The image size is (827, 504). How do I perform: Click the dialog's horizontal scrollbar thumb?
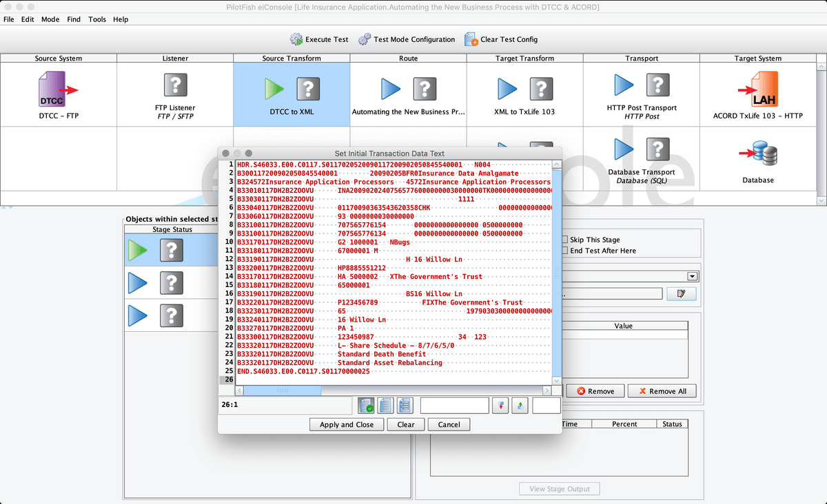pyautogui.click(x=283, y=390)
